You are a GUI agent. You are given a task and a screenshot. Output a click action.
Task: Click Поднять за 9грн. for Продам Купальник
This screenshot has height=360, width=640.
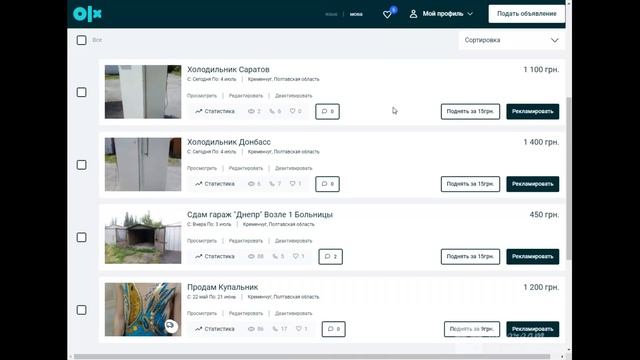472,329
